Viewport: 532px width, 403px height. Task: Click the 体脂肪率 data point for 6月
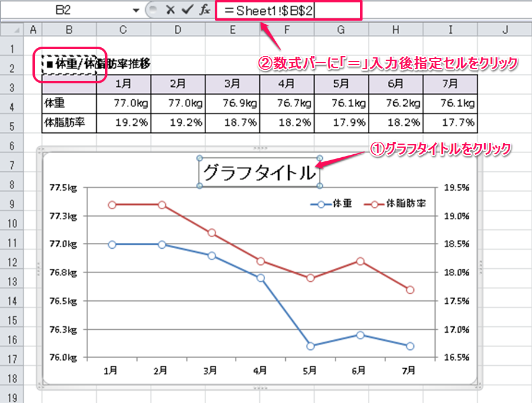360,261
